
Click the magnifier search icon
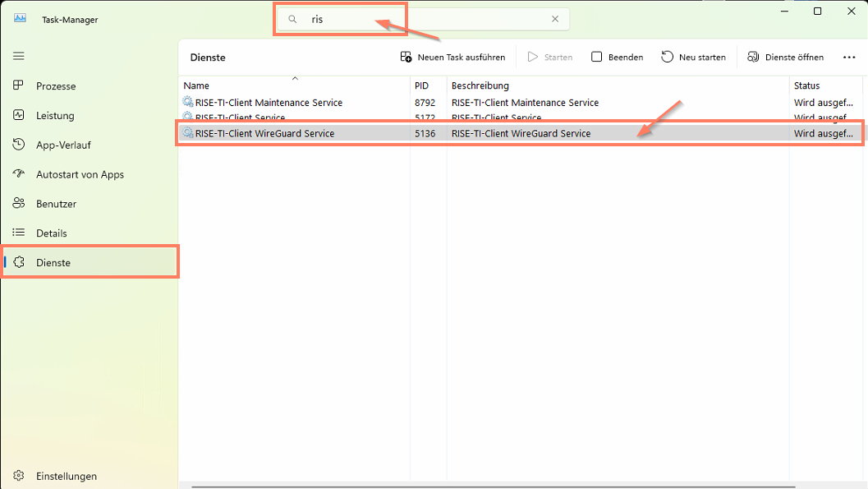click(x=292, y=19)
